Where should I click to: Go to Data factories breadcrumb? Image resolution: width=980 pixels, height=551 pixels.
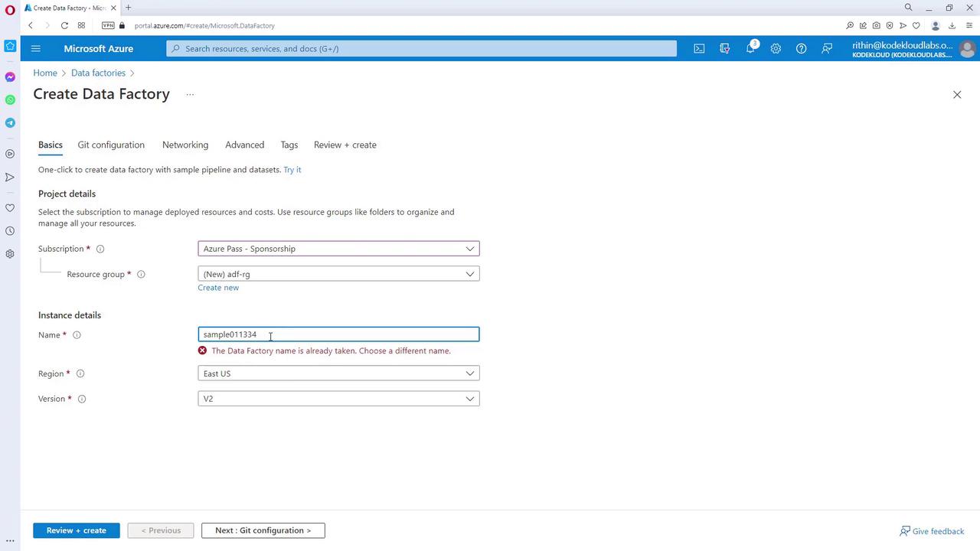[x=98, y=73]
